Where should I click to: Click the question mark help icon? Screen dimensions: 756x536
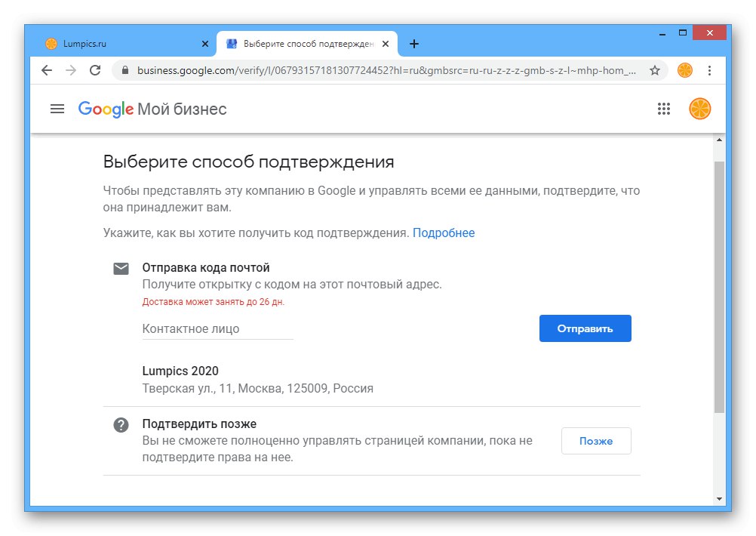(121, 425)
